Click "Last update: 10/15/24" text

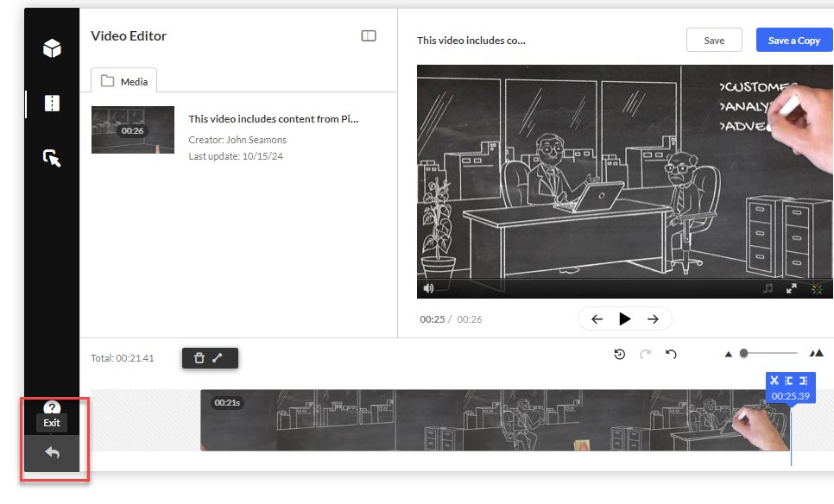tap(236, 156)
